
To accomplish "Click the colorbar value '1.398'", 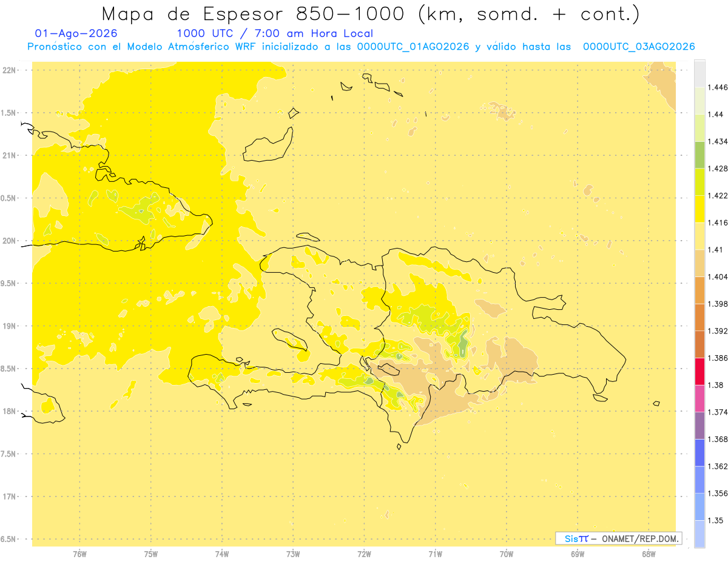I will pos(718,304).
